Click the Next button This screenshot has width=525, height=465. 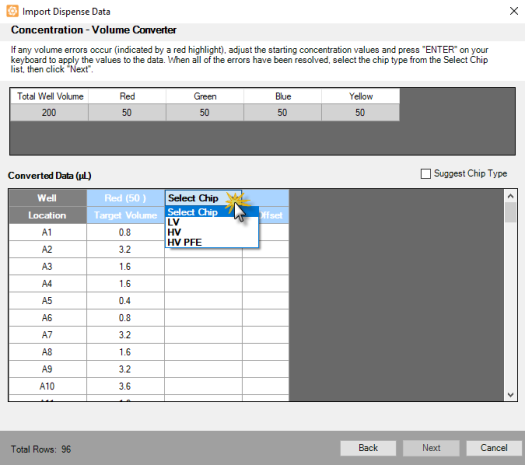click(x=431, y=448)
